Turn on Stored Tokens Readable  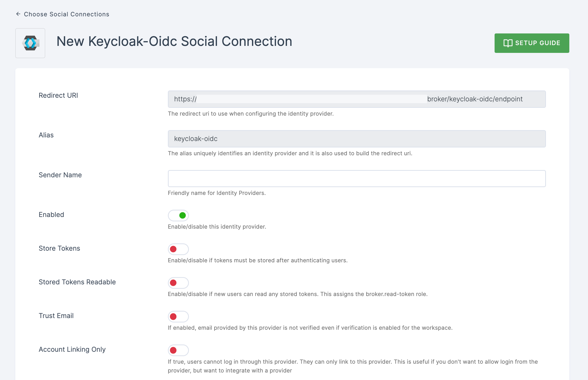click(178, 283)
